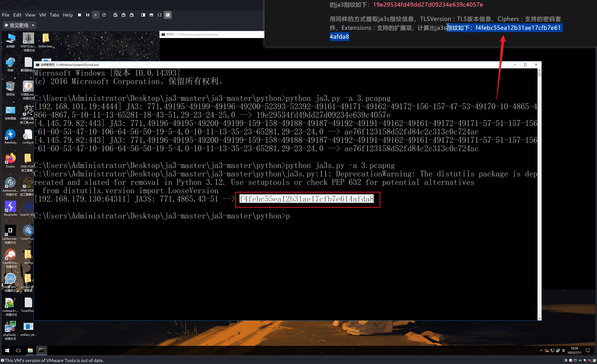Toggle fullscreen mode in VMware

[x=159, y=15]
